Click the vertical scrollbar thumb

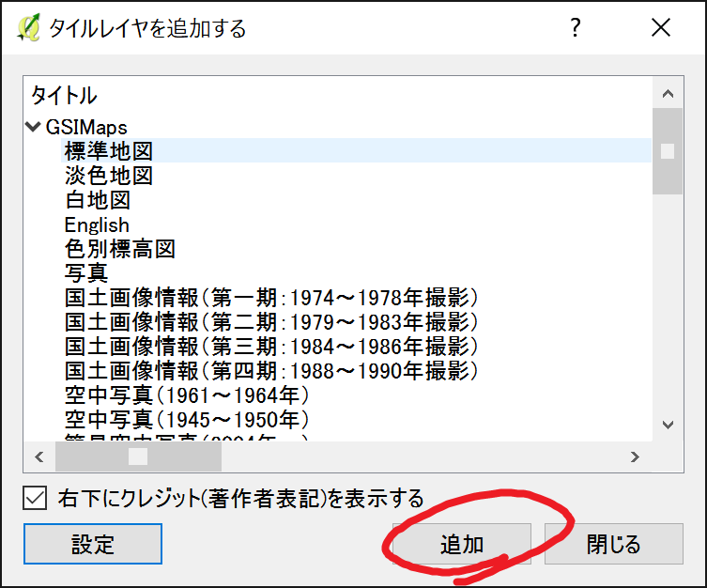pyautogui.click(x=668, y=151)
